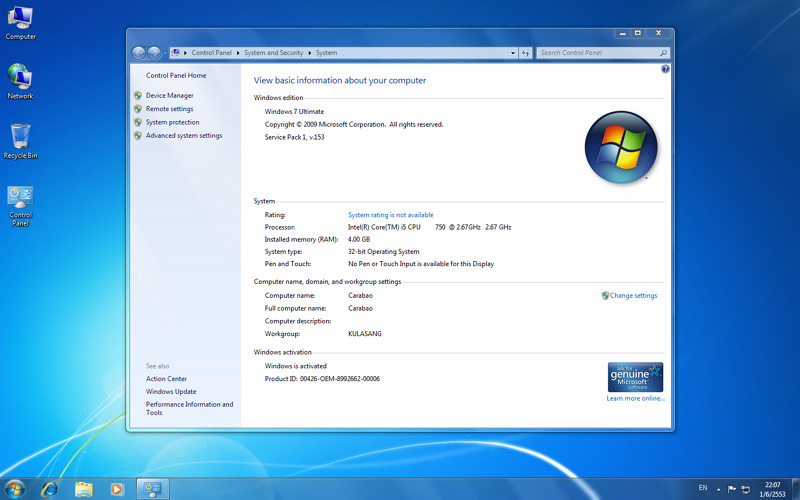The width and height of the screenshot is (800, 500).
Task: Expand the arrow after Control Panel breadcrumb
Action: point(238,53)
